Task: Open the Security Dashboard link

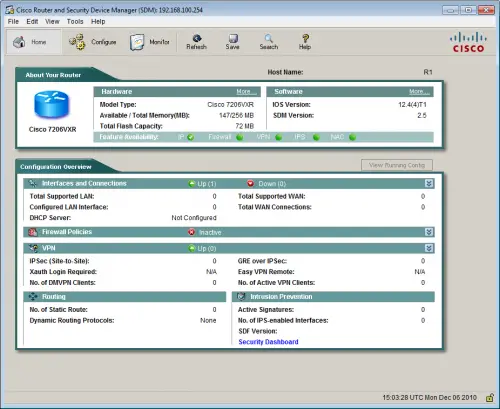Action: [x=268, y=342]
